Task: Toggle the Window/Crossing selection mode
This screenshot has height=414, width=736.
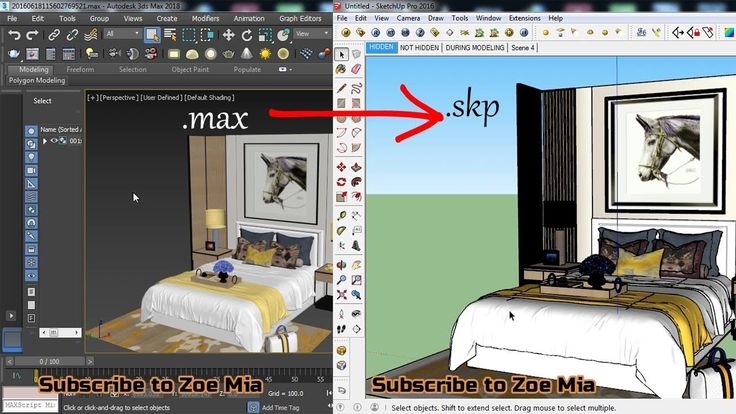Action: 207,35
